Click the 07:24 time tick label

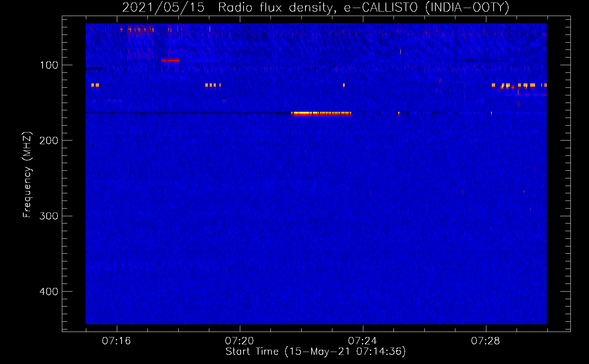point(363,341)
